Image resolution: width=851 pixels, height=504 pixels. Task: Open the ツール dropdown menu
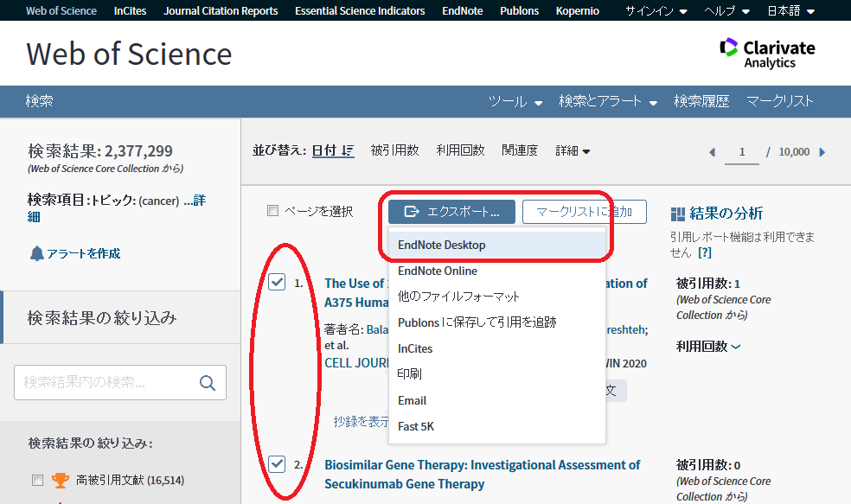515,101
